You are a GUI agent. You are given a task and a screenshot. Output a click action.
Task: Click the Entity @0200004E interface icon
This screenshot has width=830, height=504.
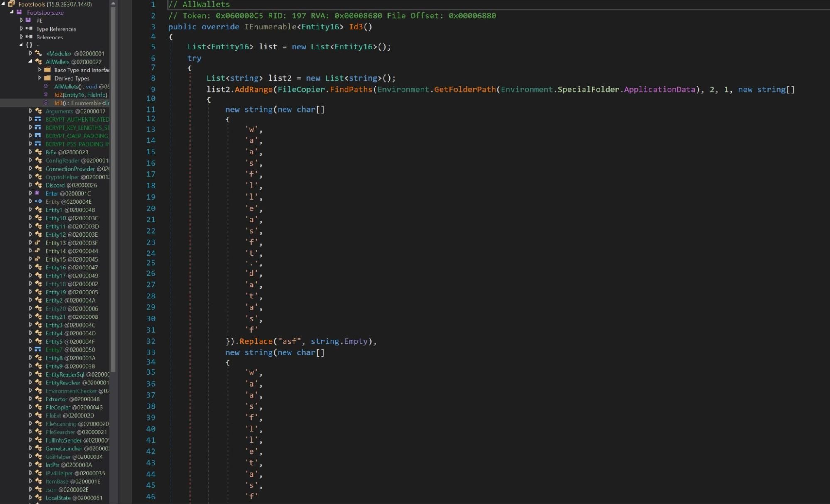coord(38,201)
